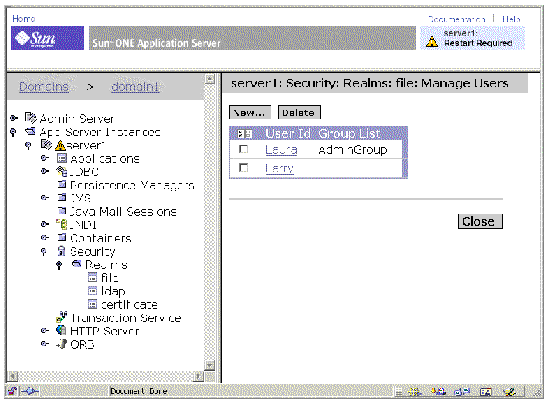
Task: Click the User Id column header
Action: 288,134
